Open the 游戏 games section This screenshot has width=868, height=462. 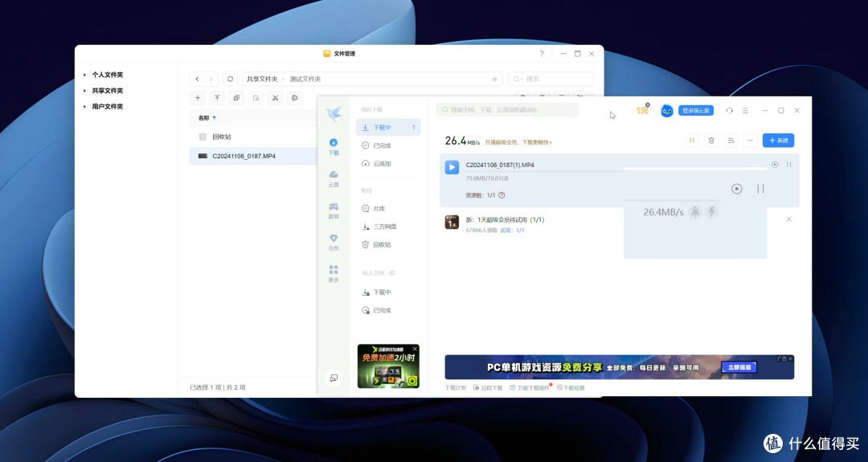tap(334, 211)
